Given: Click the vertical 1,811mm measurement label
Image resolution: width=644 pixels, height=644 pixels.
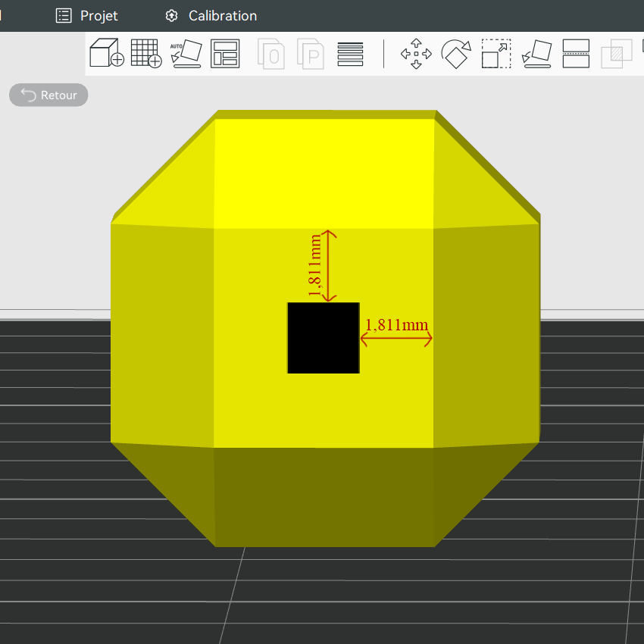Looking at the screenshot, I should point(315,265).
